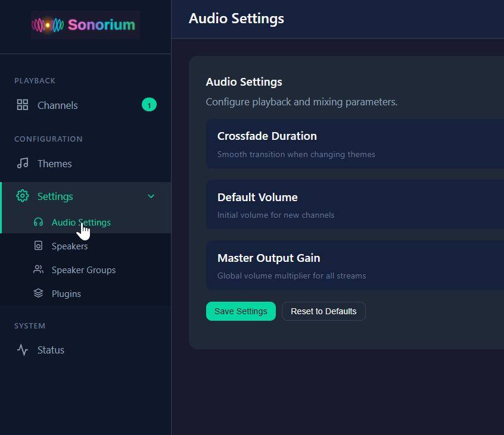Click the Sonorium logo
This screenshot has width=504, height=435.
tap(85, 25)
